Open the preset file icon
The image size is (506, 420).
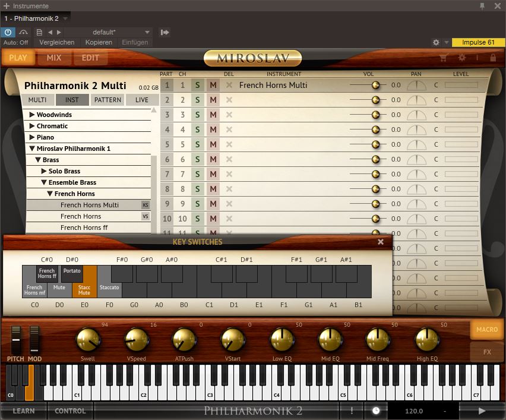(39, 32)
